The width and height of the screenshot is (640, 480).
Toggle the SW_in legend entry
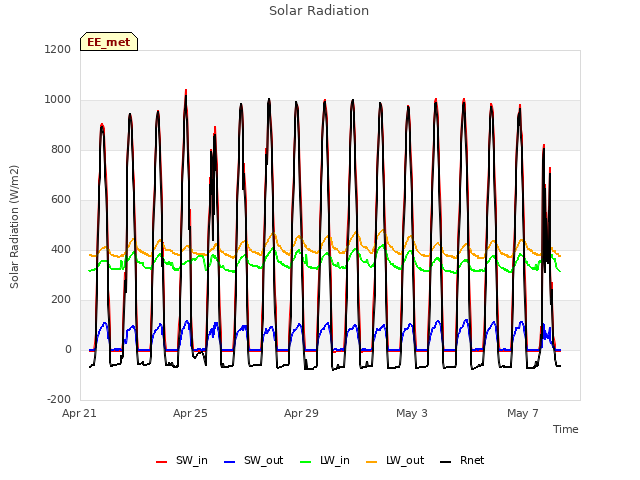182,460
